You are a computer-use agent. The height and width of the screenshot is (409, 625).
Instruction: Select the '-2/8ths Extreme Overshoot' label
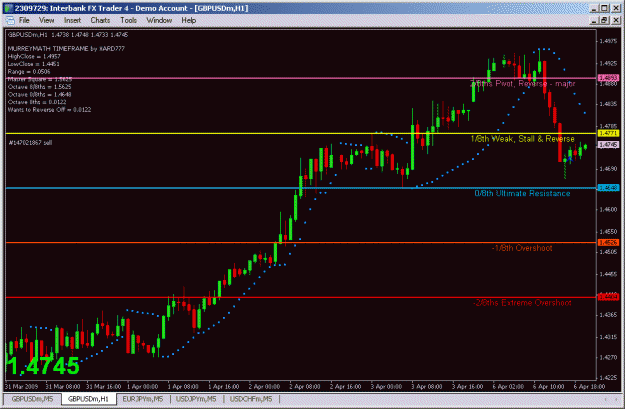[522, 303]
